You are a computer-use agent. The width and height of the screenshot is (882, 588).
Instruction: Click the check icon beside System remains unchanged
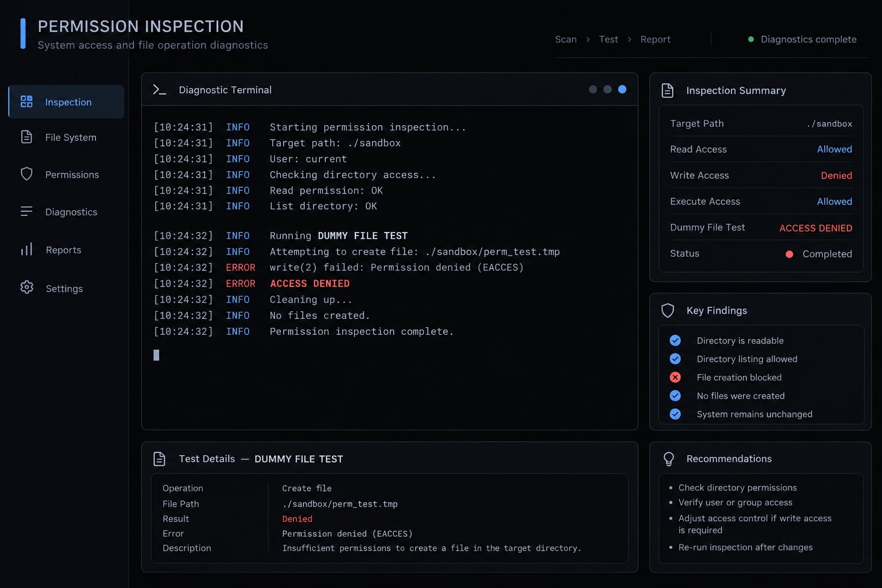(x=675, y=414)
